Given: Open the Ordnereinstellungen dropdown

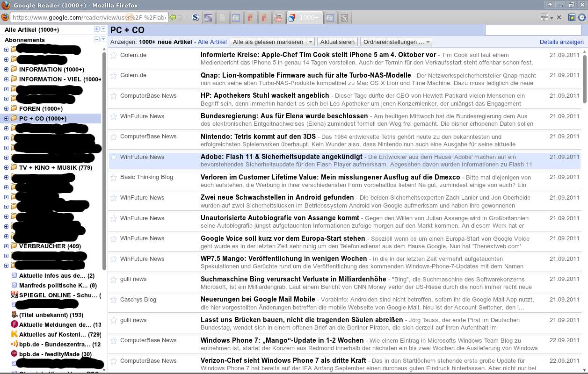Looking at the screenshot, I should (x=396, y=42).
